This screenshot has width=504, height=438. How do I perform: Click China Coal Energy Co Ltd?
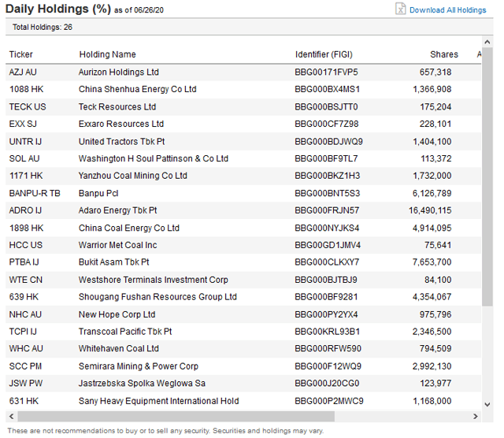click(129, 228)
